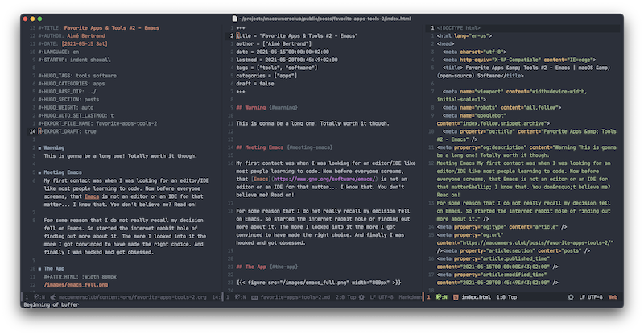The height and width of the screenshot is (335, 644).
Task: Click '1:0 Top' position in right modeline
Action: click(x=506, y=297)
